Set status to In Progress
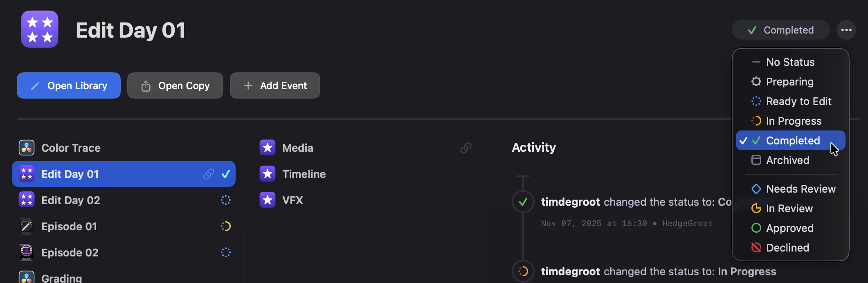 tap(793, 121)
